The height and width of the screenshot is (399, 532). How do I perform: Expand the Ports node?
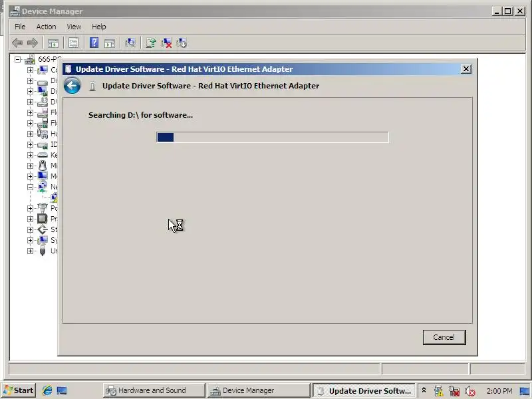point(30,208)
